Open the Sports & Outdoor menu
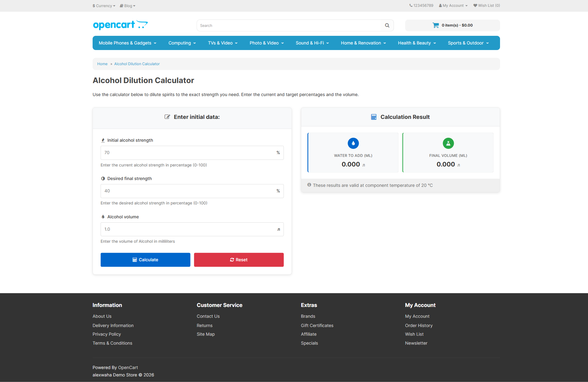 pos(468,43)
